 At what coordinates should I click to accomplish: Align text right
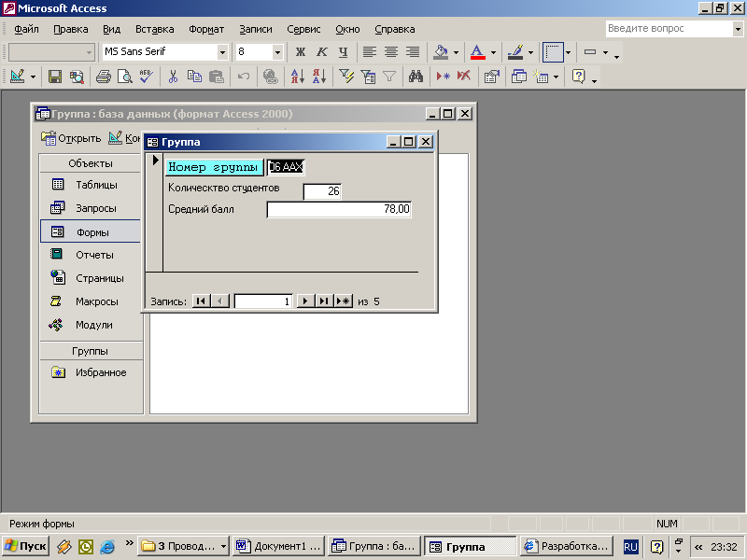pyautogui.click(x=413, y=52)
